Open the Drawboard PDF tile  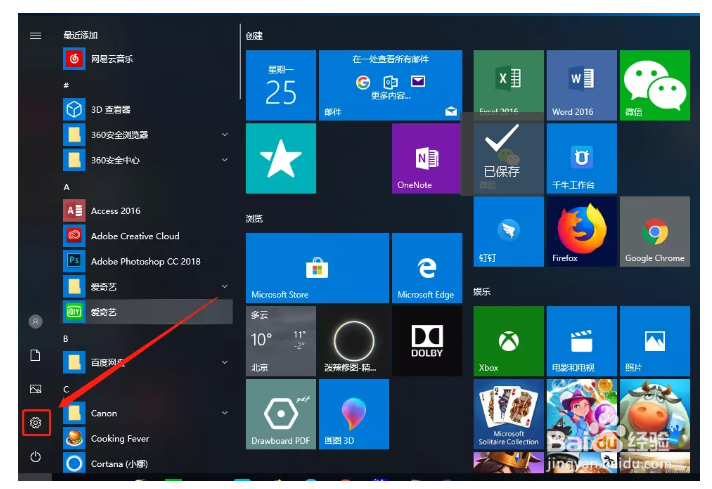pyautogui.click(x=281, y=414)
